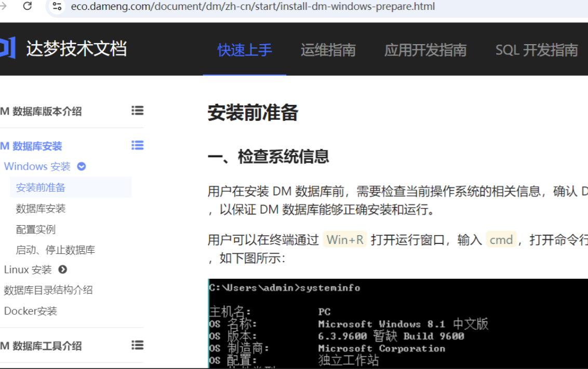Click the address bar URL field

tap(249, 7)
